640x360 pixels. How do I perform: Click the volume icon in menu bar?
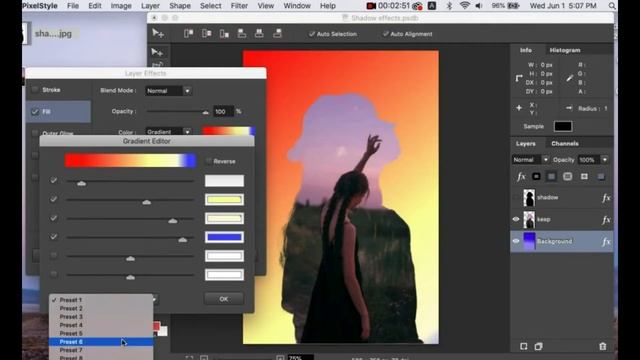click(x=479, y=6)
